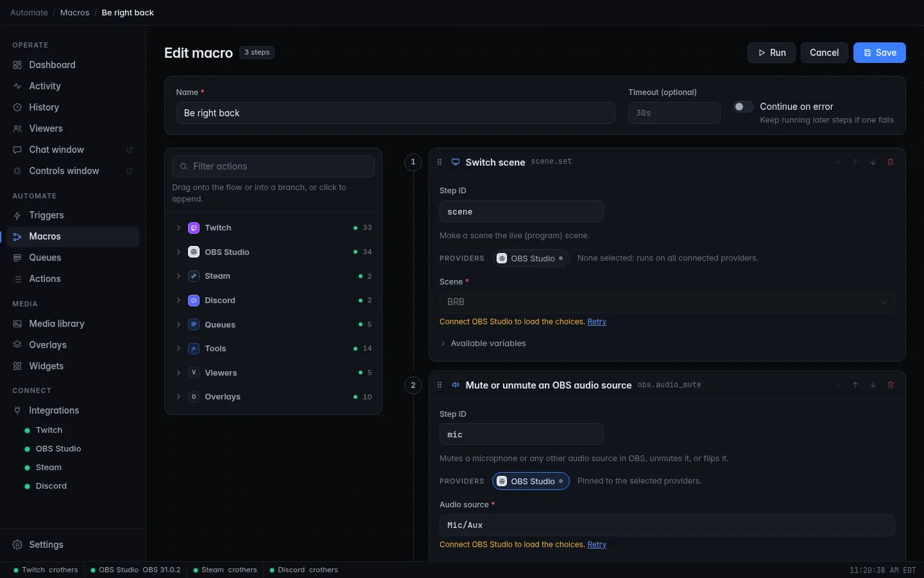Click the Run button
The image size is (924, 578).
coord(771,53)
